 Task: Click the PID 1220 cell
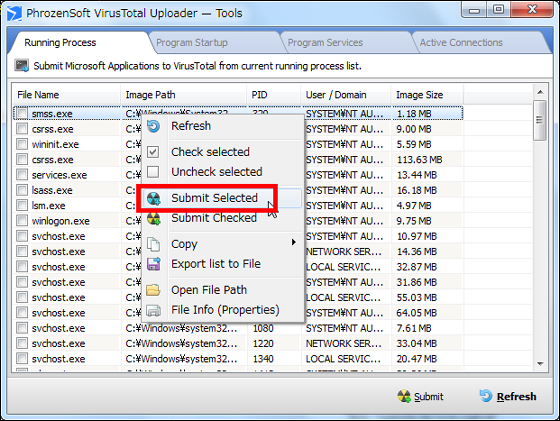pyautogui.click(x=263, y=344)
